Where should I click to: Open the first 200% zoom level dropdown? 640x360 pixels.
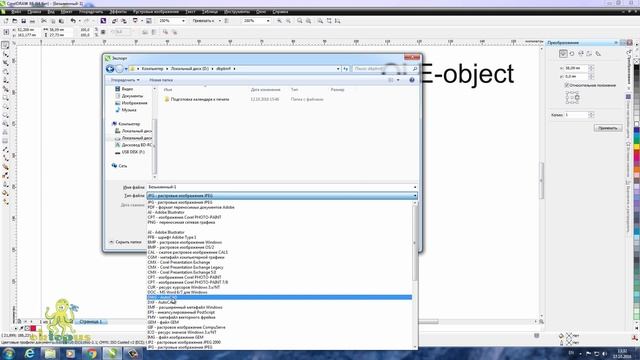pos(183,21)
